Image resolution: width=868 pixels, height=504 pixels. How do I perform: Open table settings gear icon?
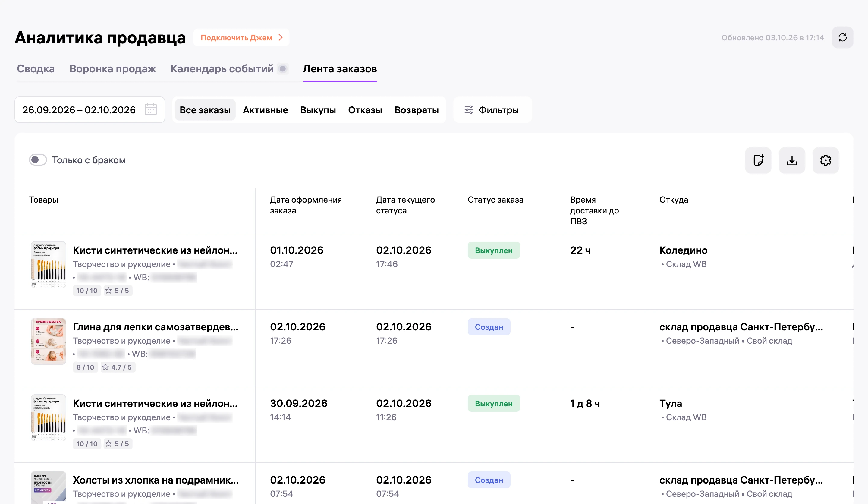(826, 160)
